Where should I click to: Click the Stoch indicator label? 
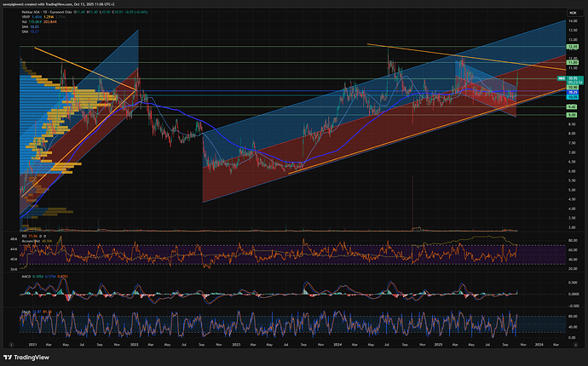tap(25, 312)
